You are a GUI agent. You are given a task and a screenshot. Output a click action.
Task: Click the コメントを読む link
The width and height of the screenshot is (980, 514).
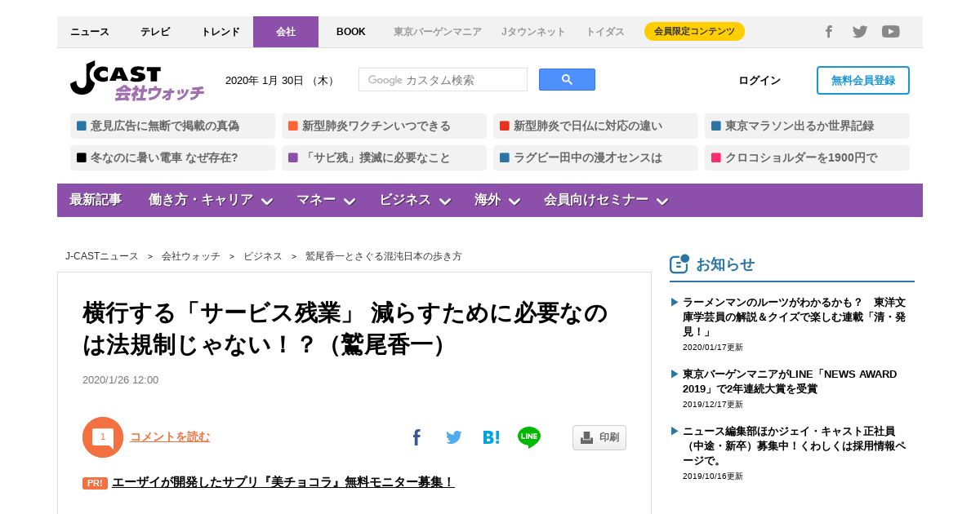[x=170, y=436]
